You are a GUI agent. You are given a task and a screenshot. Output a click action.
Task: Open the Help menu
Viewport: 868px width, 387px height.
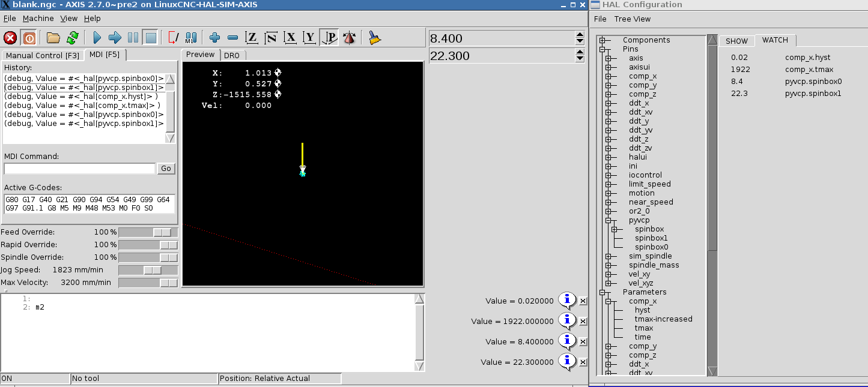click(93, 19)
